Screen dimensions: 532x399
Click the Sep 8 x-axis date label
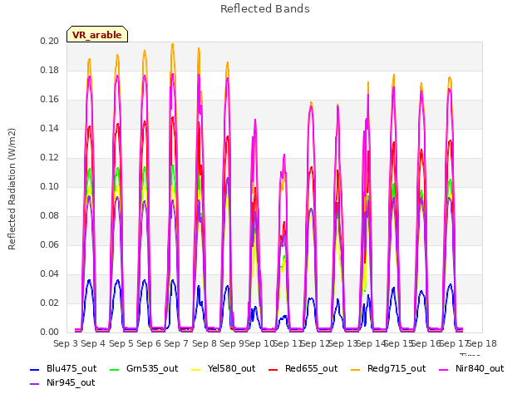204,344
